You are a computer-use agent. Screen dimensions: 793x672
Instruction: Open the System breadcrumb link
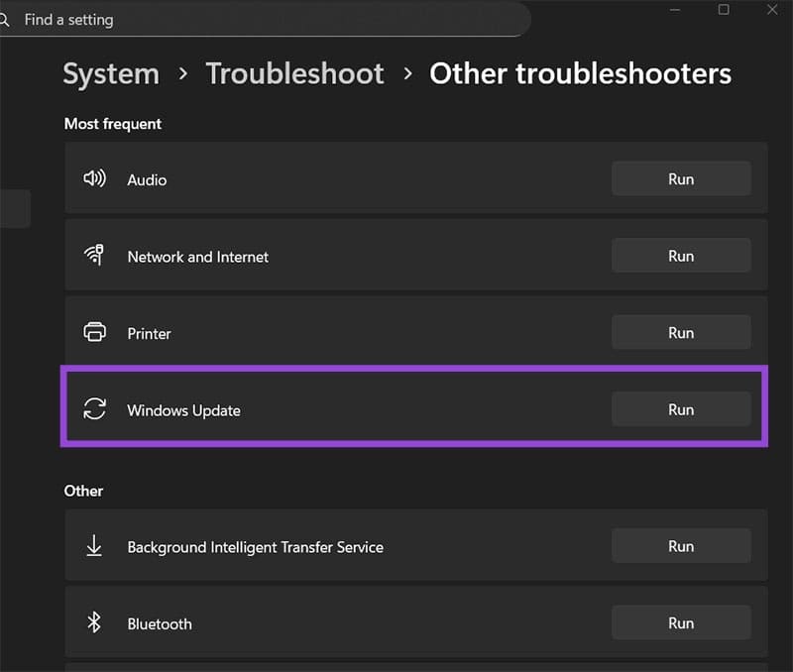110,73
